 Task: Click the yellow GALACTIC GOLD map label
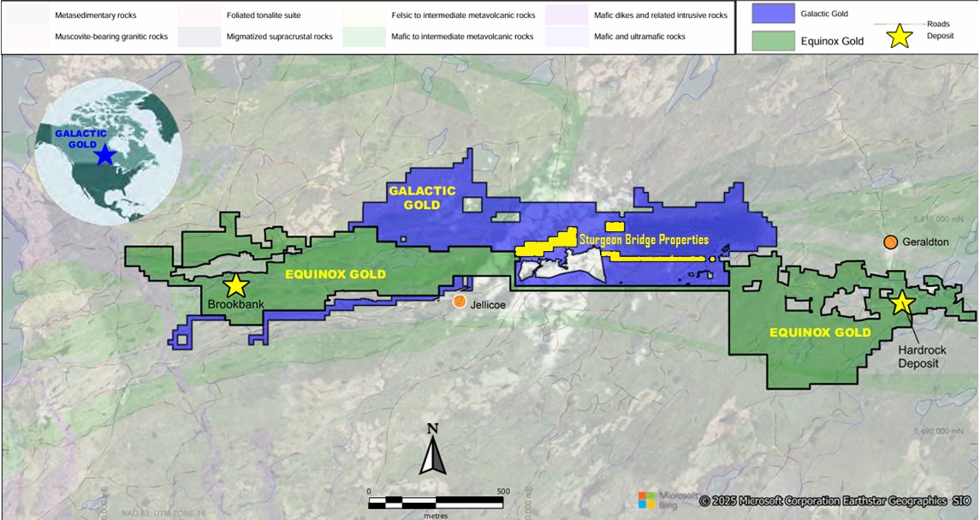423,198
